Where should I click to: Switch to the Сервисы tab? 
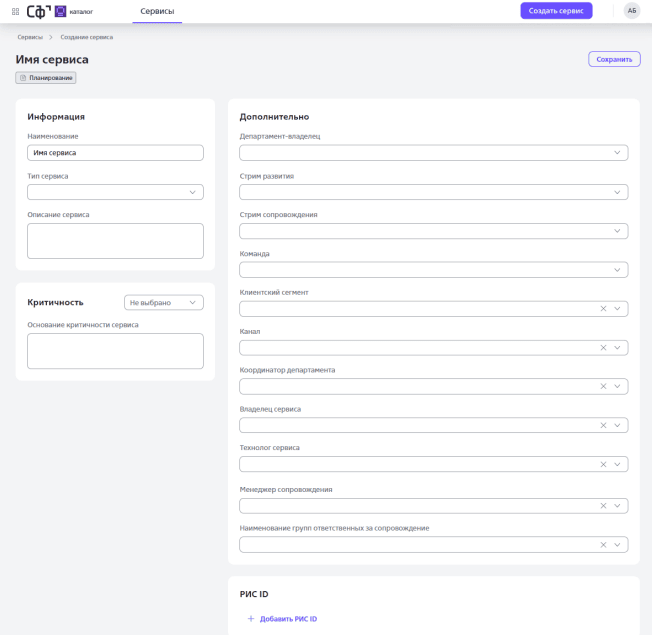tap(157, 11)
